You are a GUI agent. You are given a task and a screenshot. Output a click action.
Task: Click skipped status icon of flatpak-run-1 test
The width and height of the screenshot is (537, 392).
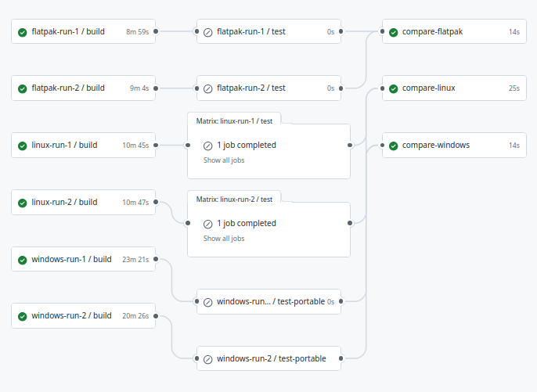(x=208, y=33)
